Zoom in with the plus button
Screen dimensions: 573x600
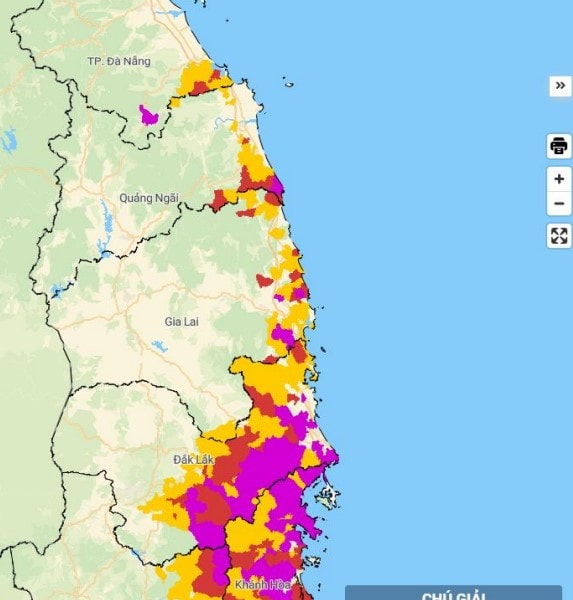(x=559, y=179)
